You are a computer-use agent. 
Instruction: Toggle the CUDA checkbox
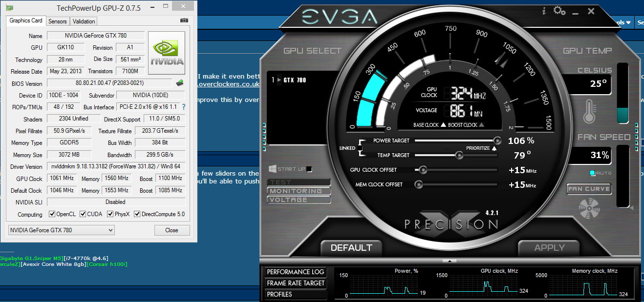point(83,214)
